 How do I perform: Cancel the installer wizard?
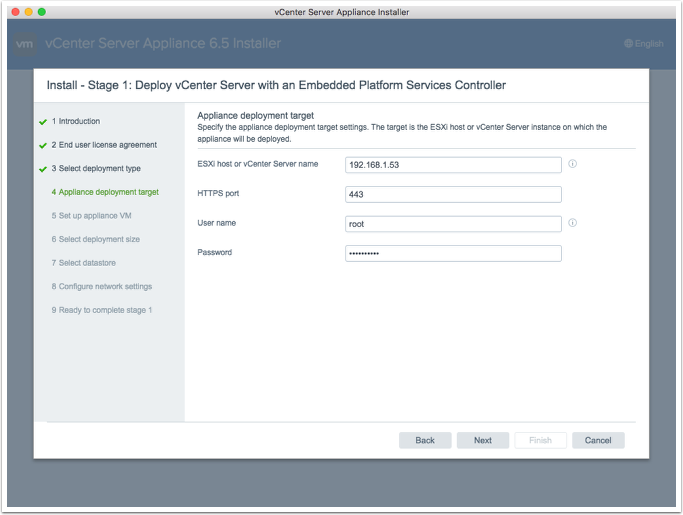coord(598,440)
